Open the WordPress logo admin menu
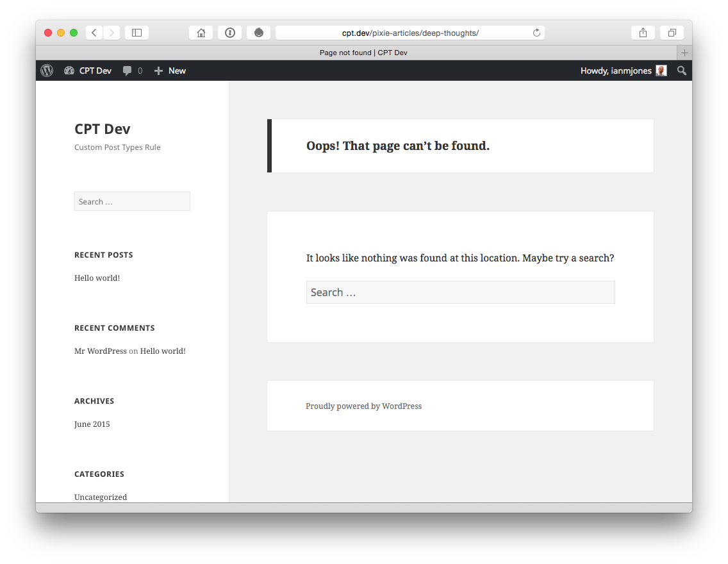 (47, 70)
